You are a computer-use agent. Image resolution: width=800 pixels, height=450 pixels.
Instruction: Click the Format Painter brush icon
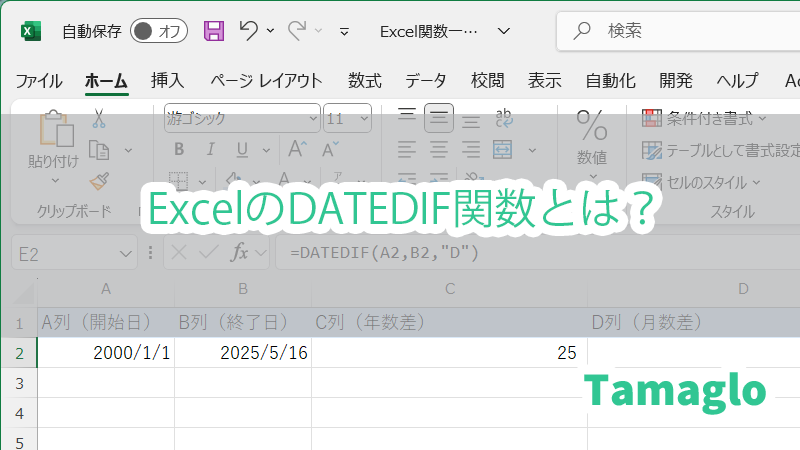point(98,181)
